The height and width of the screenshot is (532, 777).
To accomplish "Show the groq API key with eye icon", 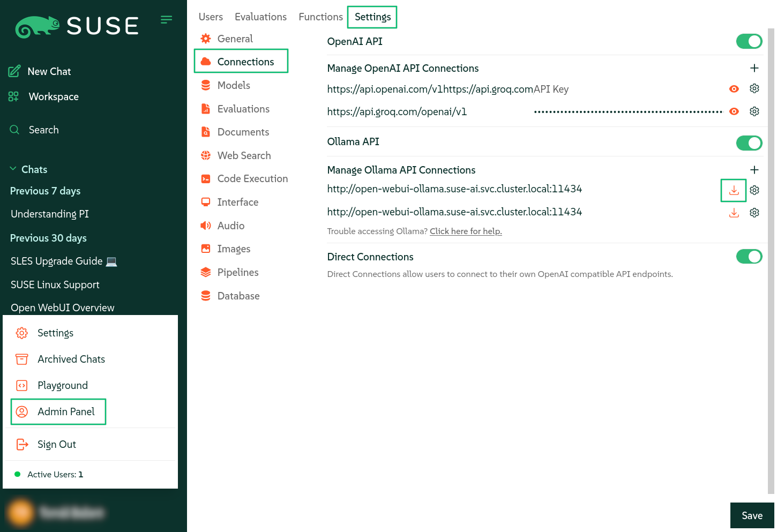I will pyautogui.click(x=734, y=111).
